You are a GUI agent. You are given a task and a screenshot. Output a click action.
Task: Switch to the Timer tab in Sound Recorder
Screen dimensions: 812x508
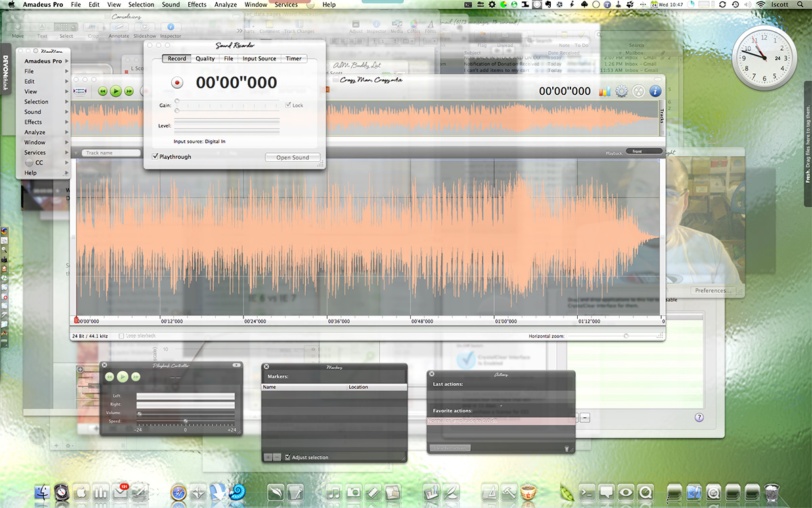coord(293,58)
